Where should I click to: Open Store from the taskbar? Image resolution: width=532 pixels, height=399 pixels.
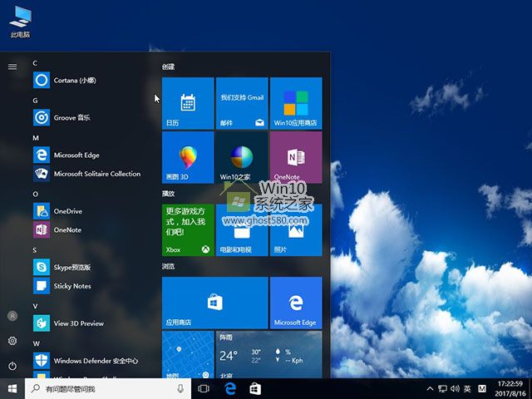(255, 389)
